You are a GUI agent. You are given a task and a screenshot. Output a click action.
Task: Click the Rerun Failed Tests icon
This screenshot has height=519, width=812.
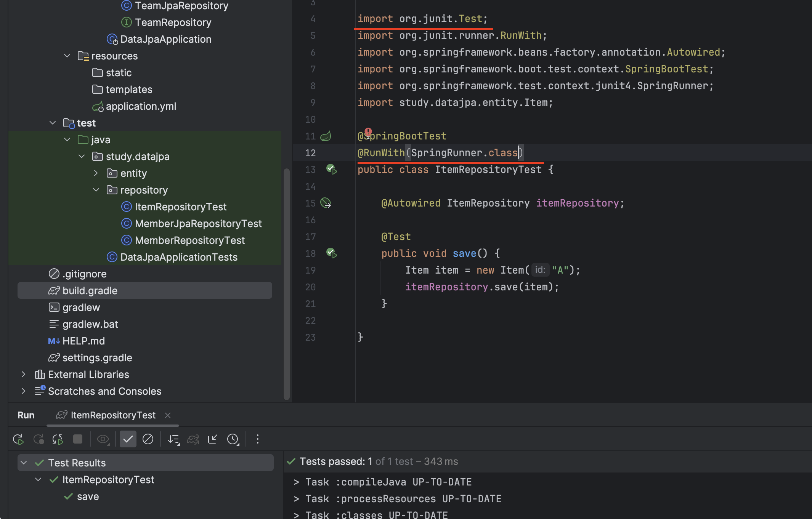[39, 439]
